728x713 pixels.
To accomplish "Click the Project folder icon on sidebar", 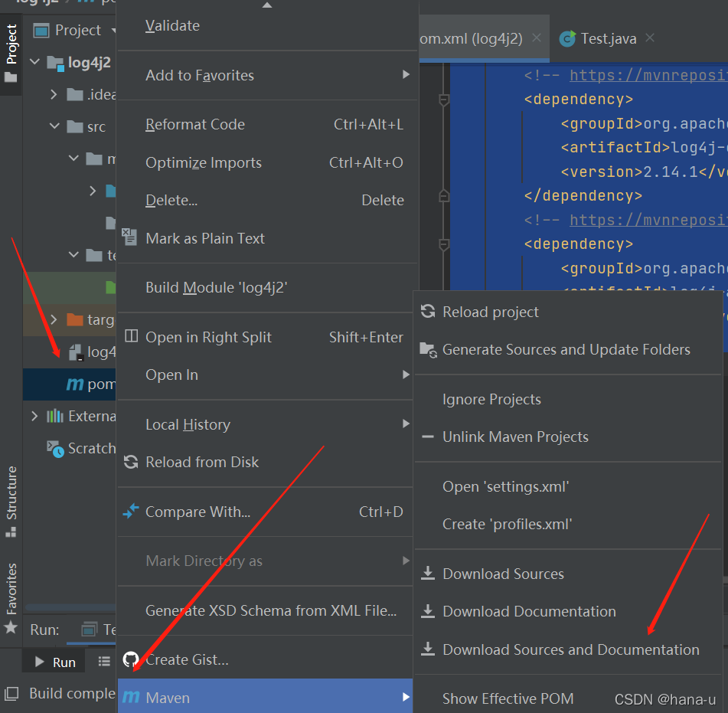I will pos(11,77).
